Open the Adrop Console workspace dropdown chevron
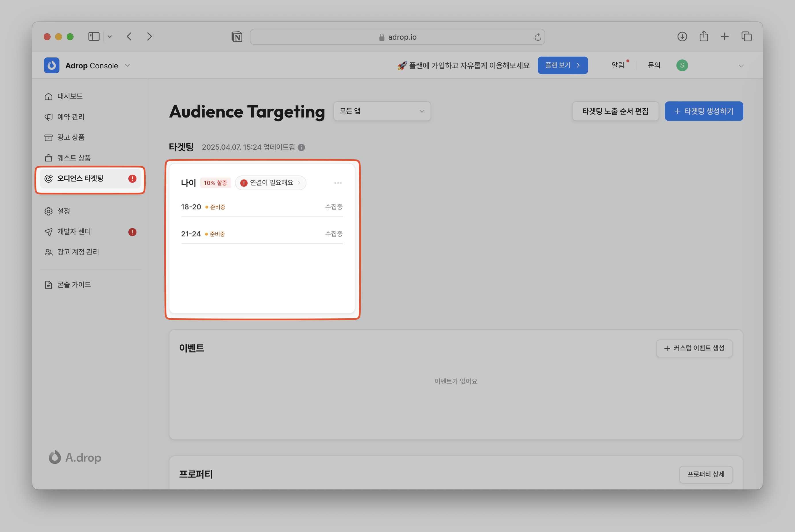Screen dimensions: 795x532 (x=127, y=65)
